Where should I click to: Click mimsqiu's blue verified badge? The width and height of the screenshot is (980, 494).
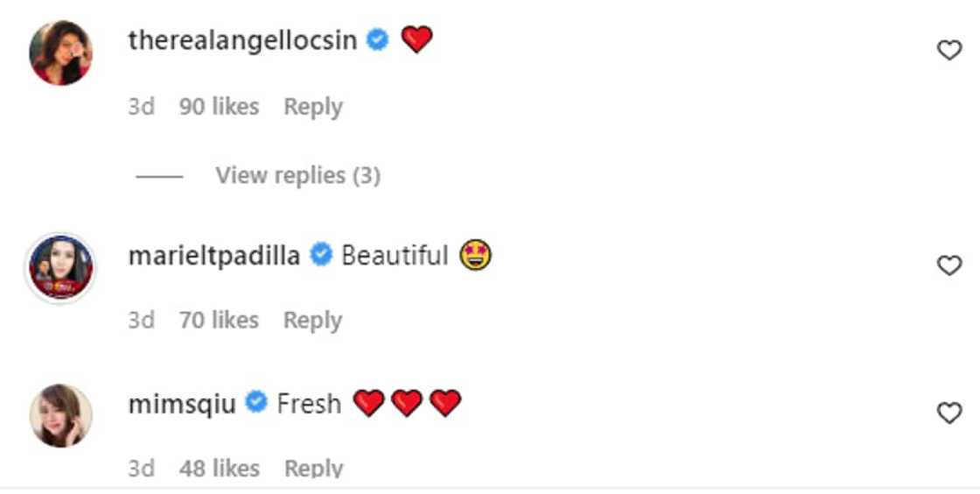[x=256, y=404]
